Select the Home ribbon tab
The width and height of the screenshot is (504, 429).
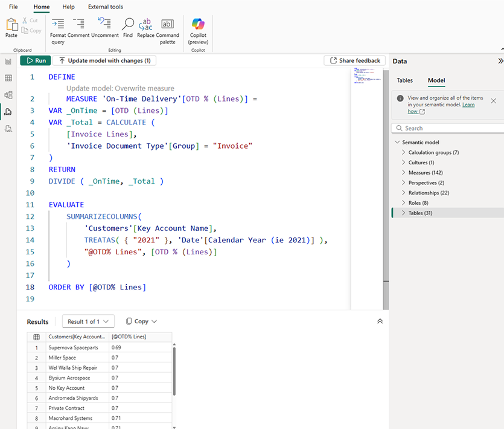(41, 7)
